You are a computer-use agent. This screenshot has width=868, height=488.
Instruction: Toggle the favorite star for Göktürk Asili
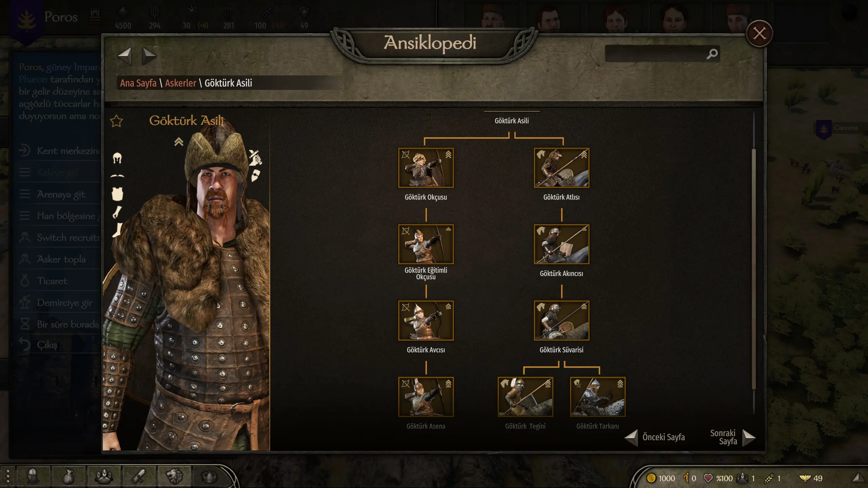(x=116, y=121)
